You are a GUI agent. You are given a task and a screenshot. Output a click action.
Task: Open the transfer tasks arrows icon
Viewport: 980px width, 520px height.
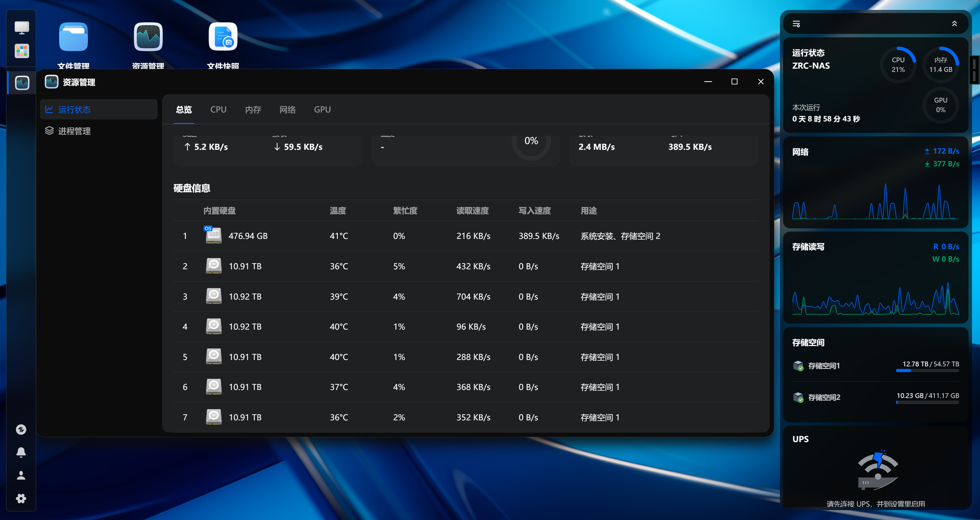point(21,429)
